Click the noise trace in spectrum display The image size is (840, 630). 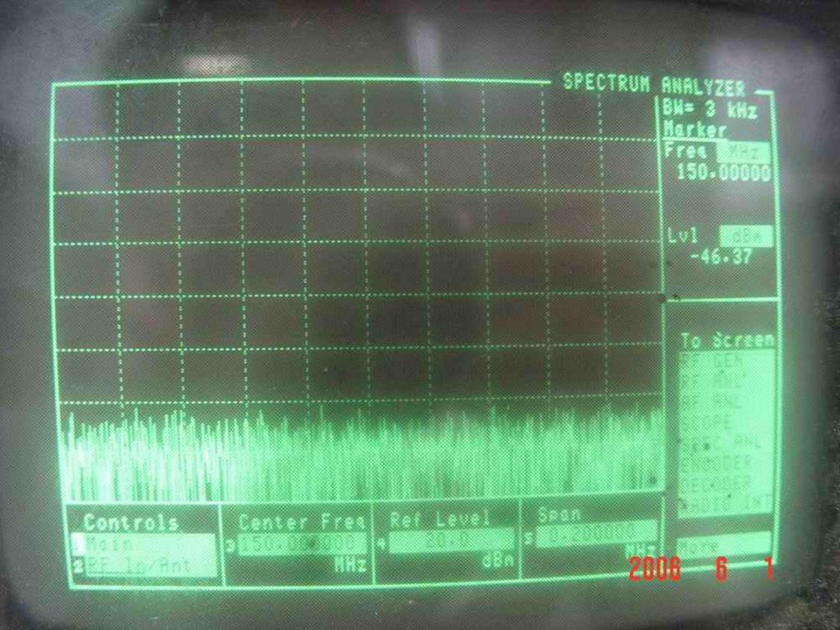tap(357, 458)
